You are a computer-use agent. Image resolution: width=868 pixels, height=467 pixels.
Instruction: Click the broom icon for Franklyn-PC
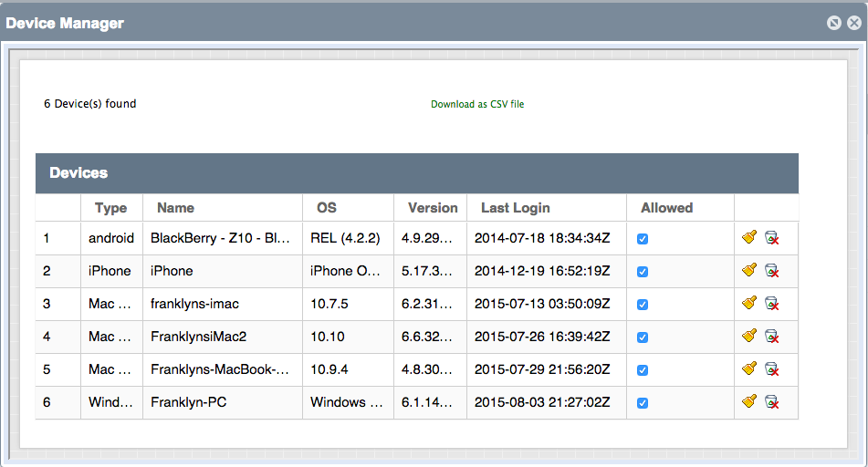pyautogui.click(x=749, y=401)
